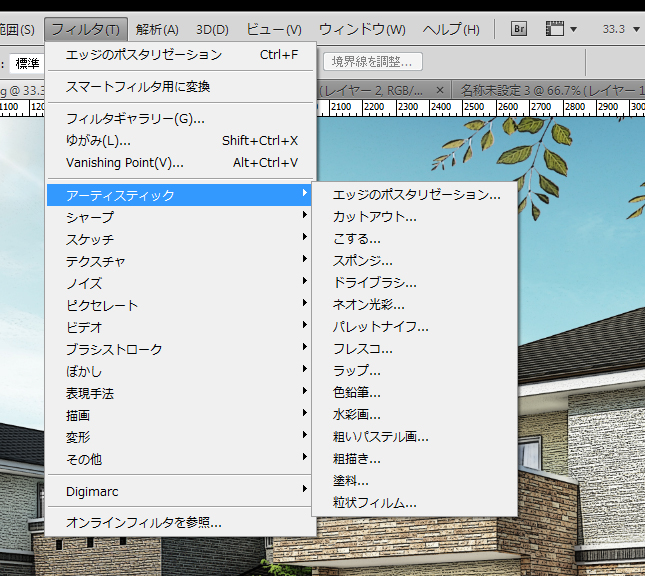This screenshot has width=645, height=576.
Task: Expand the ぼかし submenu
Action: (84, 371)
